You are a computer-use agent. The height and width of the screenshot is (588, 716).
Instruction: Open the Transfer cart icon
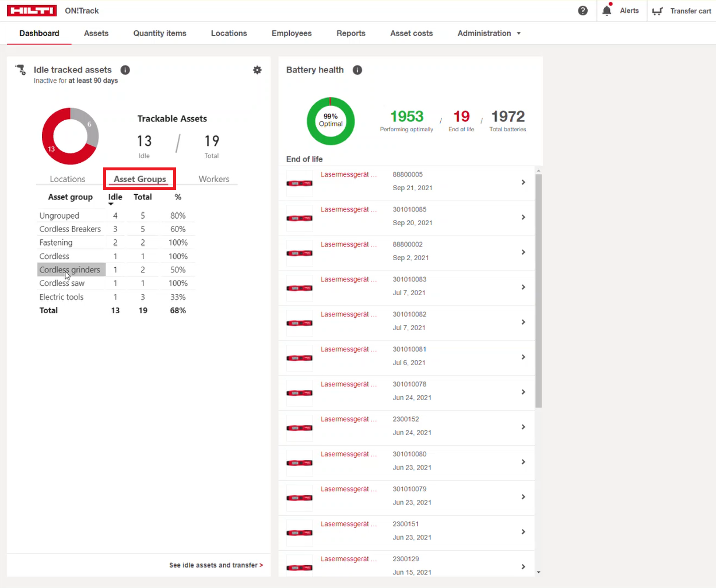[658, 10]
